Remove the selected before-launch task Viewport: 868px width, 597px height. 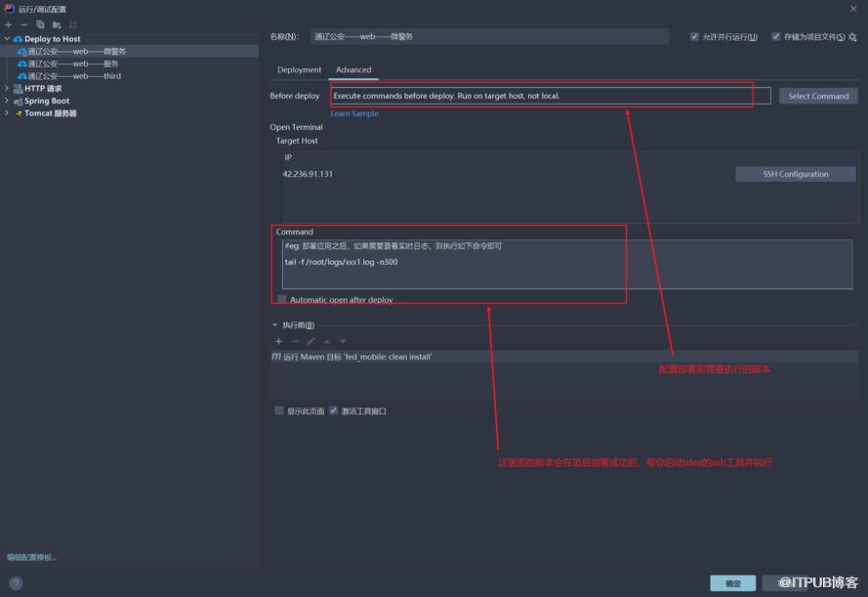[x=295, y=341]
